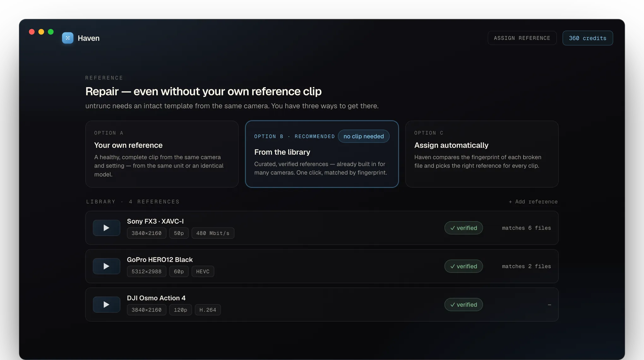Play the GoPro HERO12 Black reference clip
Image resolution: width=644 pixels, height=360 pixels.
(106, 266)
